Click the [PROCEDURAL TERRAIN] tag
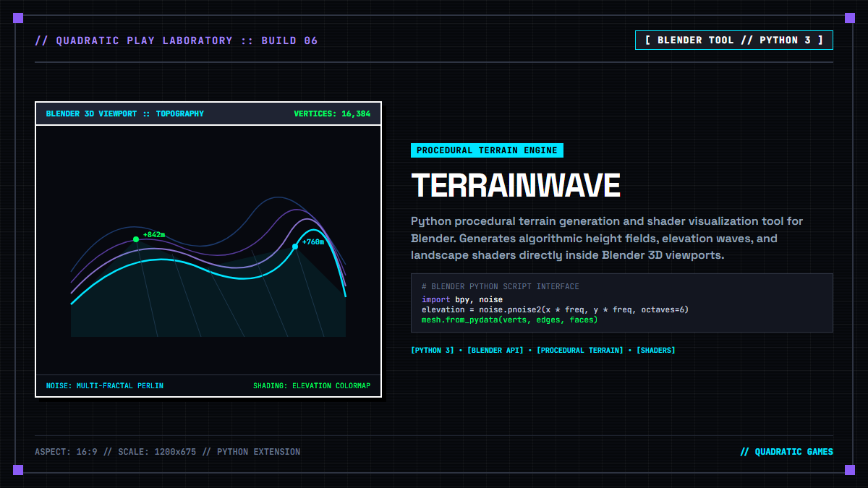The image size is (868, 488). [580, 350]
